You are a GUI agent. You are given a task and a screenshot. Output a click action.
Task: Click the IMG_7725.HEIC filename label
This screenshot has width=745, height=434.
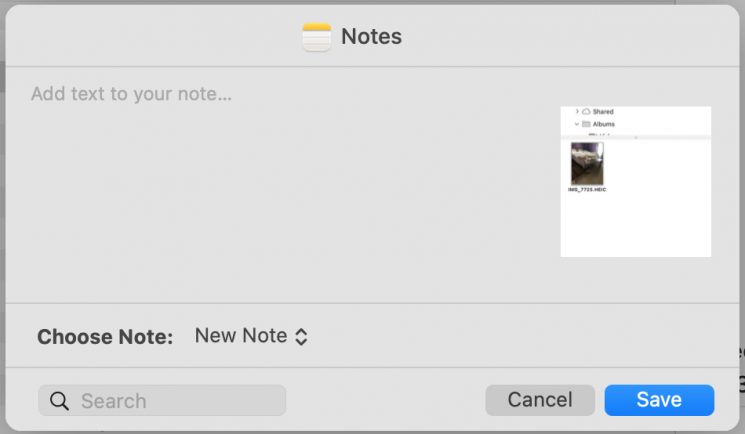pos(587,189)
